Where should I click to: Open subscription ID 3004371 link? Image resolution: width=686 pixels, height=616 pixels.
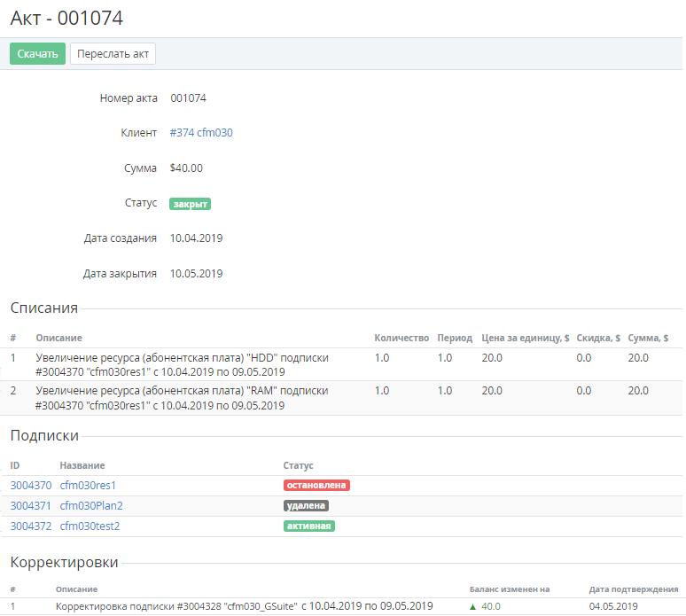pos(31,506)
